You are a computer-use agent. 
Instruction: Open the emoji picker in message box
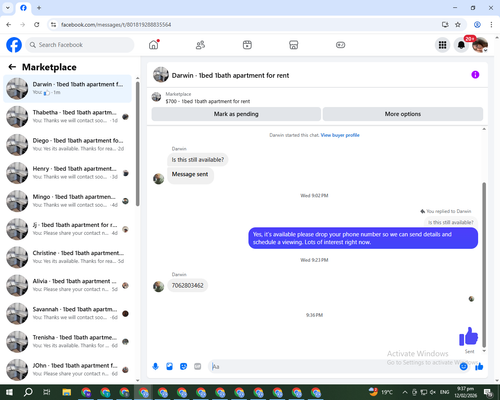463,367
